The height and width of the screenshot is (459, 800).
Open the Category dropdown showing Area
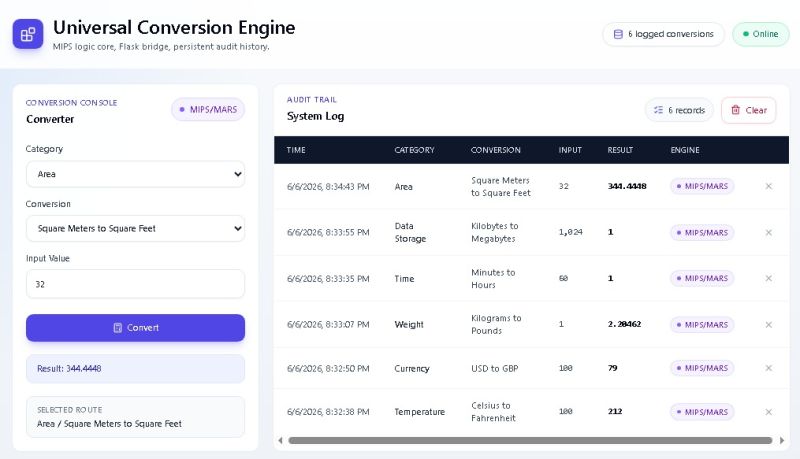135,174
